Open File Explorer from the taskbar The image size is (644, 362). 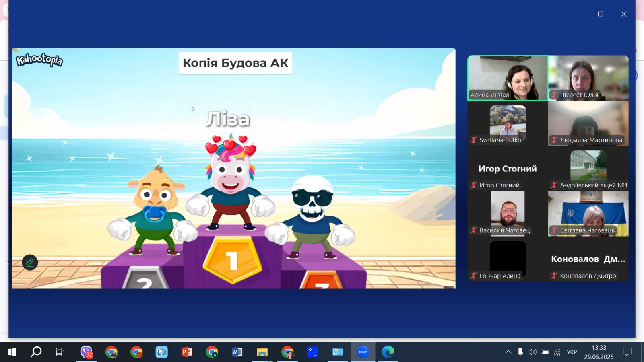[262, 352]
